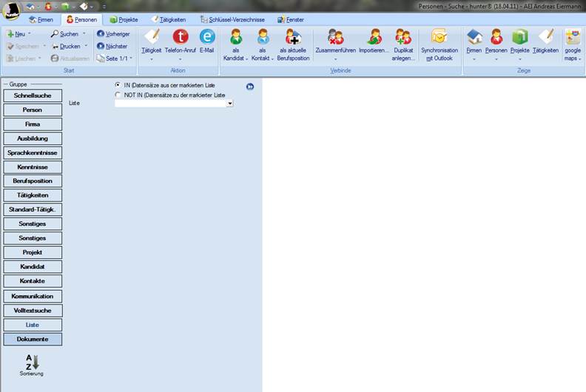The image size is (586, 392).
Task: Open google maps icon
Action: 573,37
